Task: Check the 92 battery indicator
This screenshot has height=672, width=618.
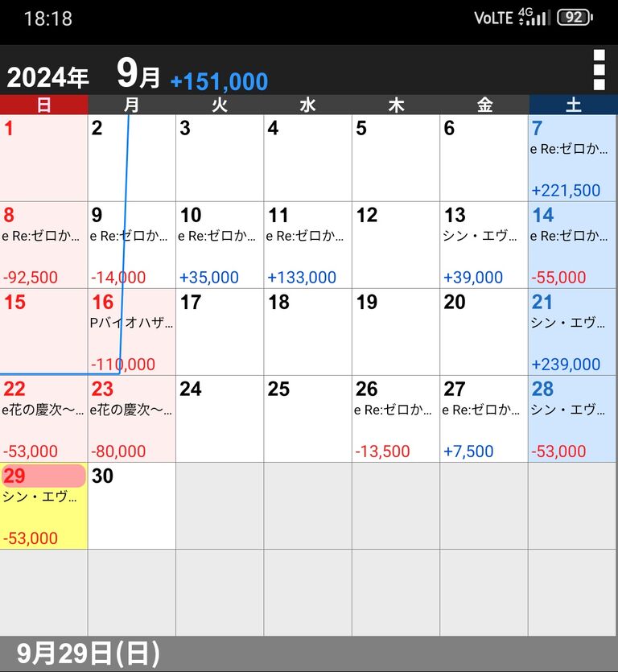Action: coord(575,18)
